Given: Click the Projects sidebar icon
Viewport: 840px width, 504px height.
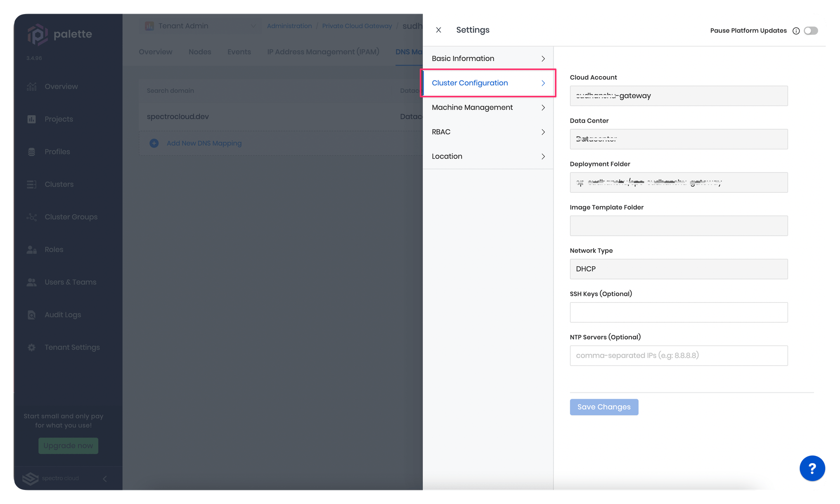Looking at the screenshot, I should click(x=32, y=119).
